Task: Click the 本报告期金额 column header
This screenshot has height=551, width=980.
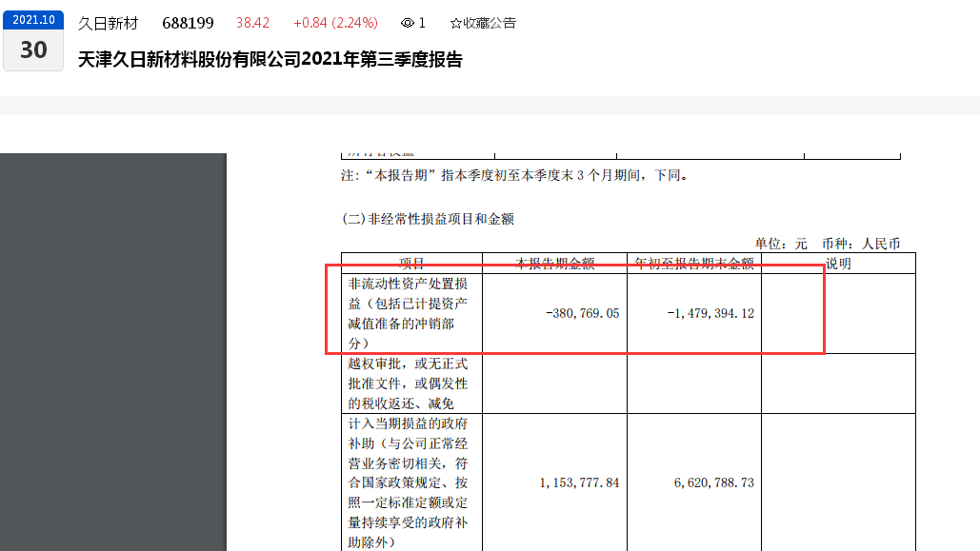Action: click(555, 264)
